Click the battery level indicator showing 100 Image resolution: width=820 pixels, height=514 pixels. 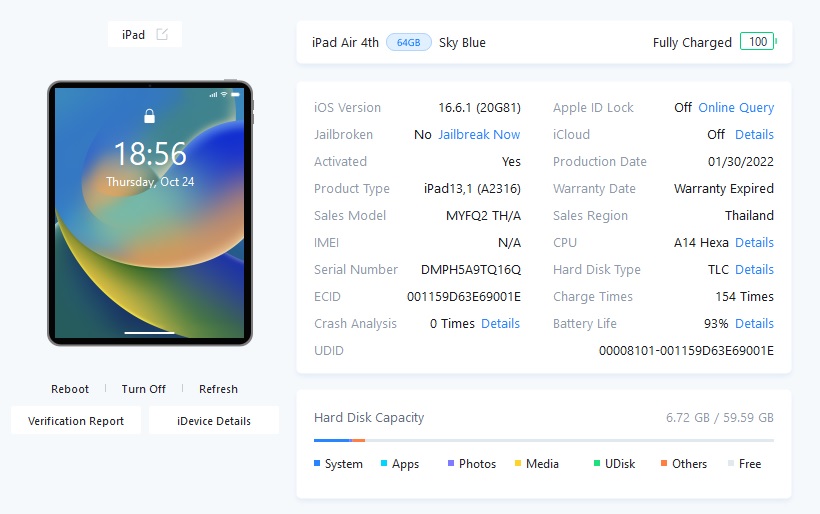coord(758,42)
